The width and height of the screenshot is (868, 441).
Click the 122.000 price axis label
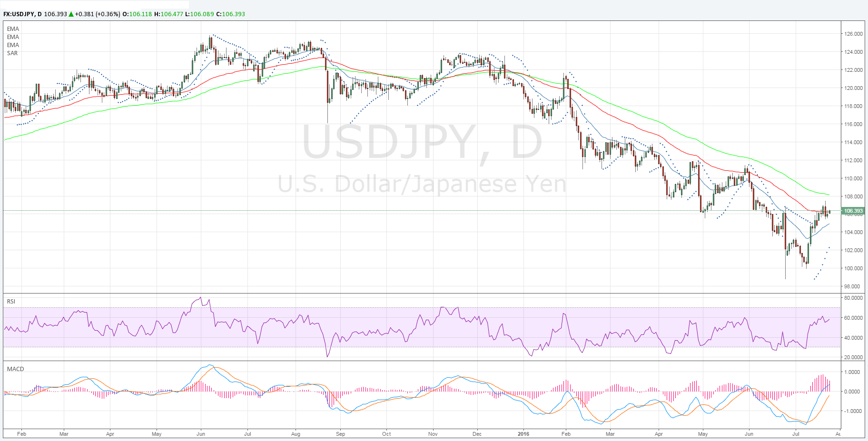853,70
